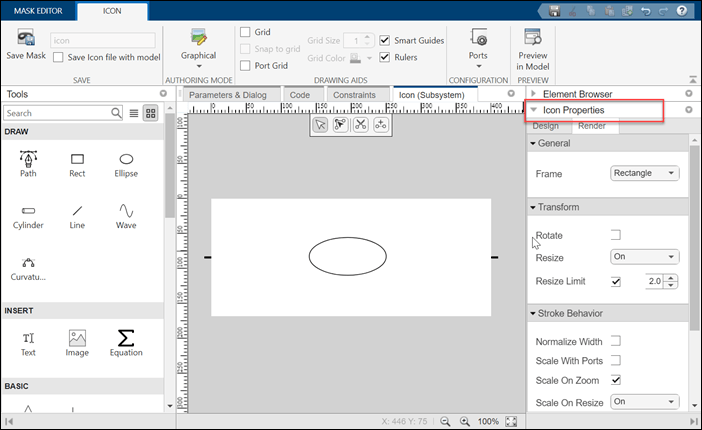
Task: Select the Curvature drawing tool
Action: point(28,269)
